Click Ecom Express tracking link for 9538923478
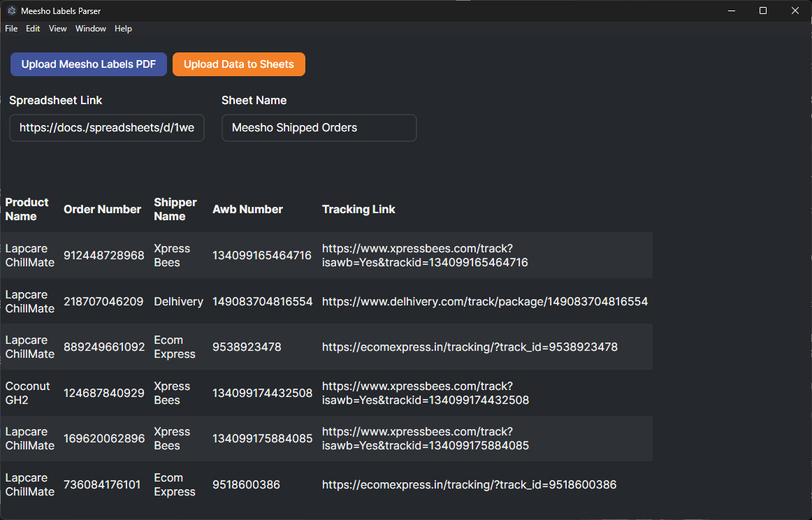812x520 pixels. pos(470,347)
